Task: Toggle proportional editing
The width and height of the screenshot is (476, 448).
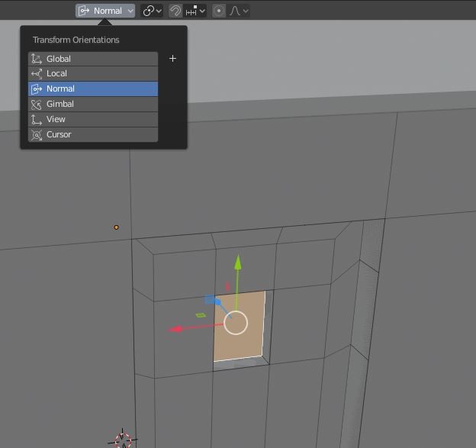Action: coord(219,11)
